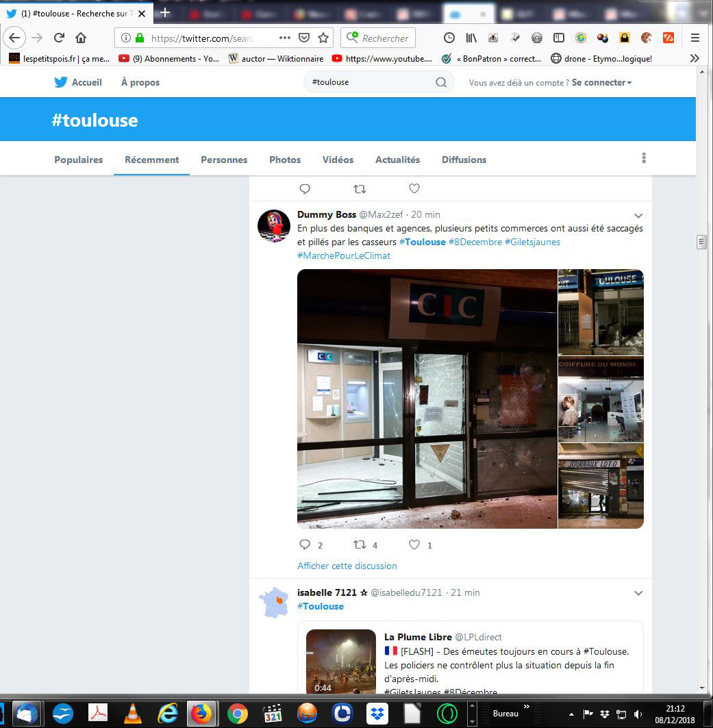Switch to the Populaires tab

coord(79,160)
